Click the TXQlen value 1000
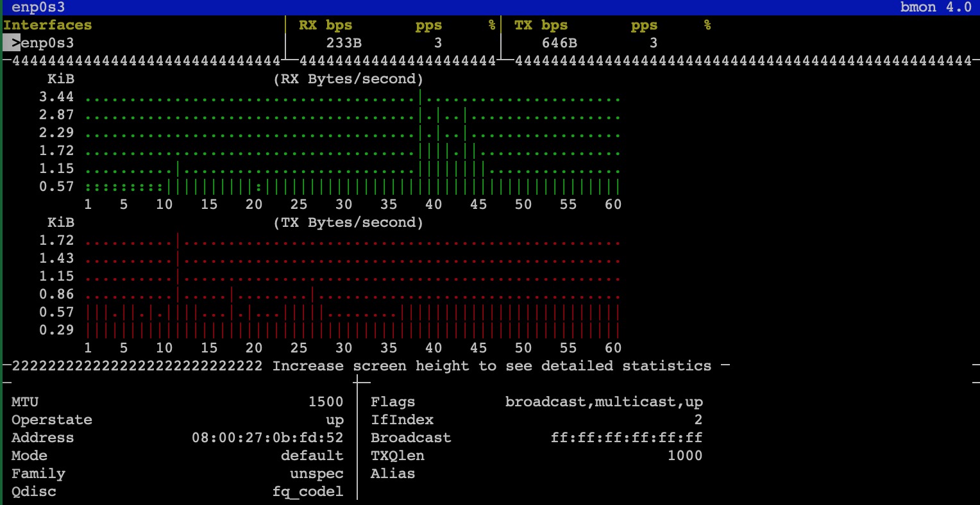This screenshot has width=980, height=505. pos(685,456)
